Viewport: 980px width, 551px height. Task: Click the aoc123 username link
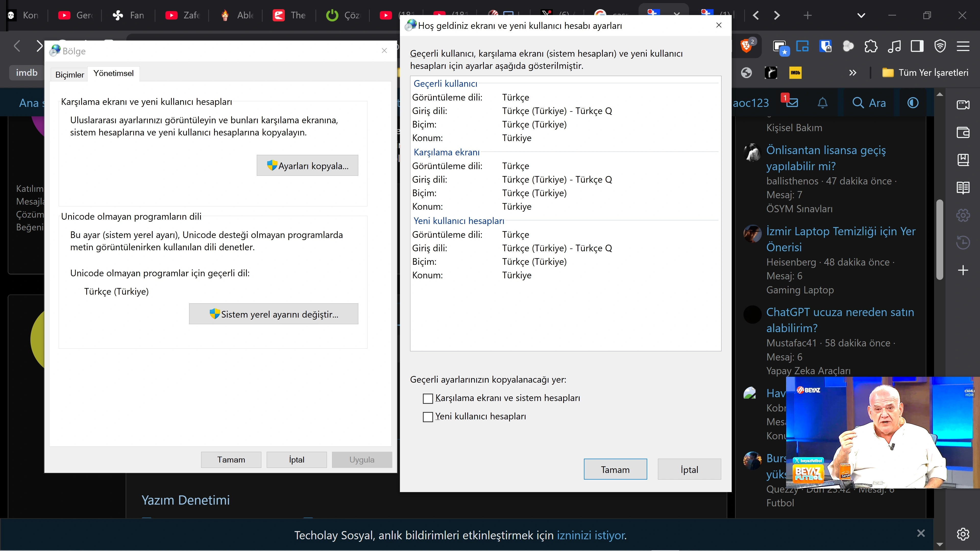[x=751, y=103]
